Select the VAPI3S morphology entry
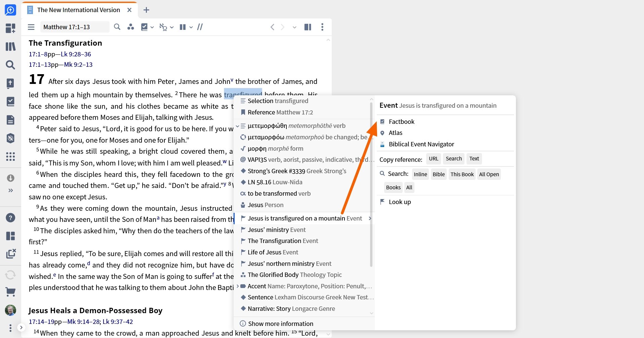 point(304,160)
